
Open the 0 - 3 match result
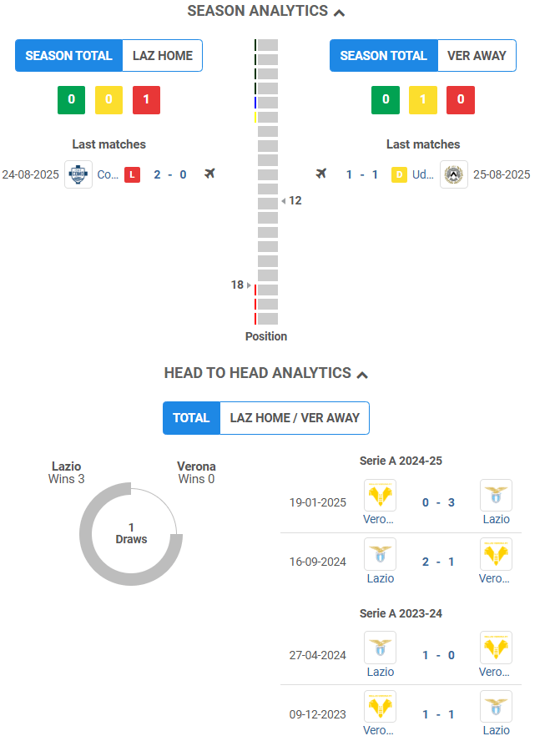(438, 502)
